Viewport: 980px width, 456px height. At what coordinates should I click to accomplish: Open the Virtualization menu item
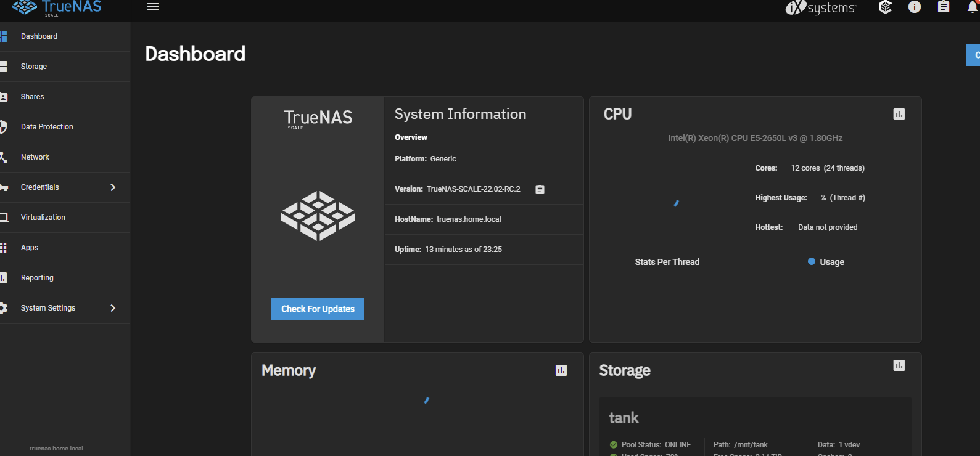[x=65, y=218]
